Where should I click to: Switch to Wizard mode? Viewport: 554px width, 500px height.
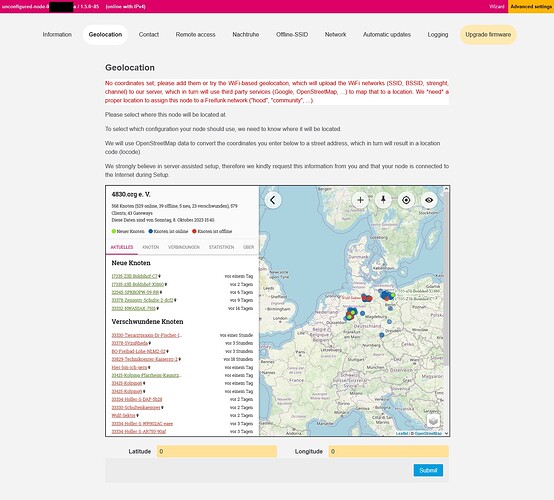click(x=496, y=6)
